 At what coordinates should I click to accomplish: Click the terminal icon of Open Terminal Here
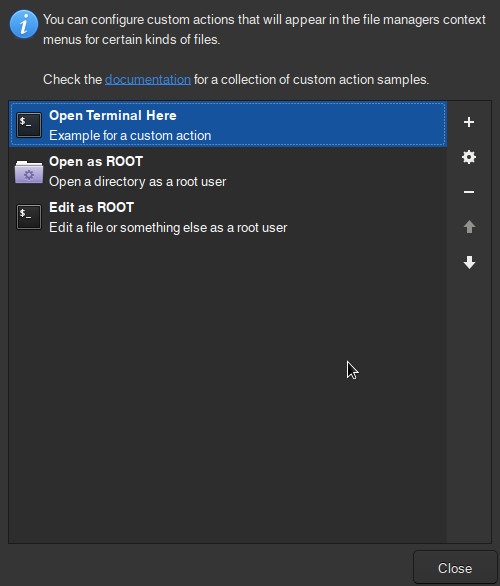coord(29,125)
